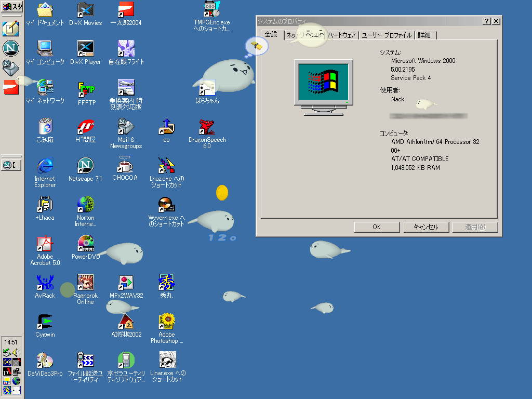Viewport: 532px width, 399px height.
Task: Select the 乗換案内 時刻表対応版 desktop icon
Action: click(x=126, y=95)
